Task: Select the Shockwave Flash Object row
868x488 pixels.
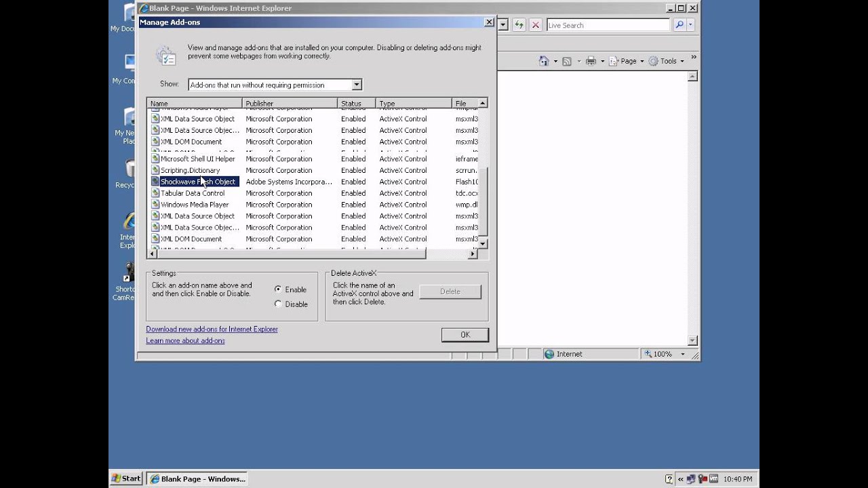Action: pos(313,182)
